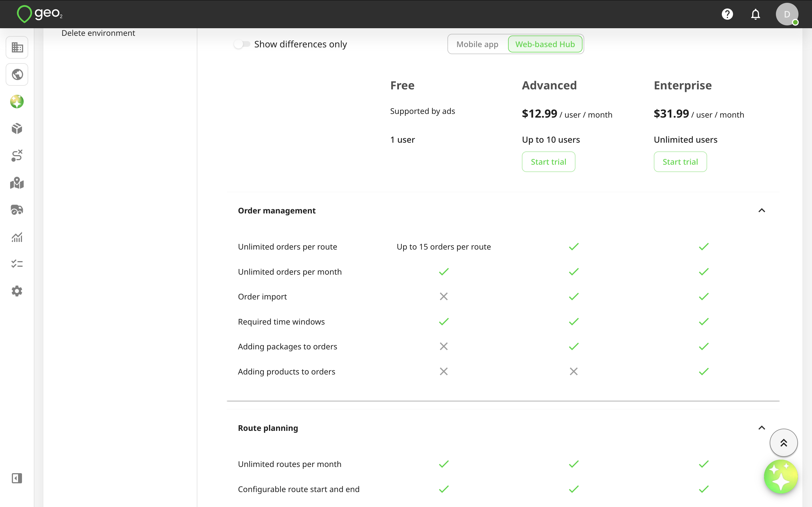812x507 pixels.
Task: Collapse the sidebar panel icon
Action: coord(17,479)
